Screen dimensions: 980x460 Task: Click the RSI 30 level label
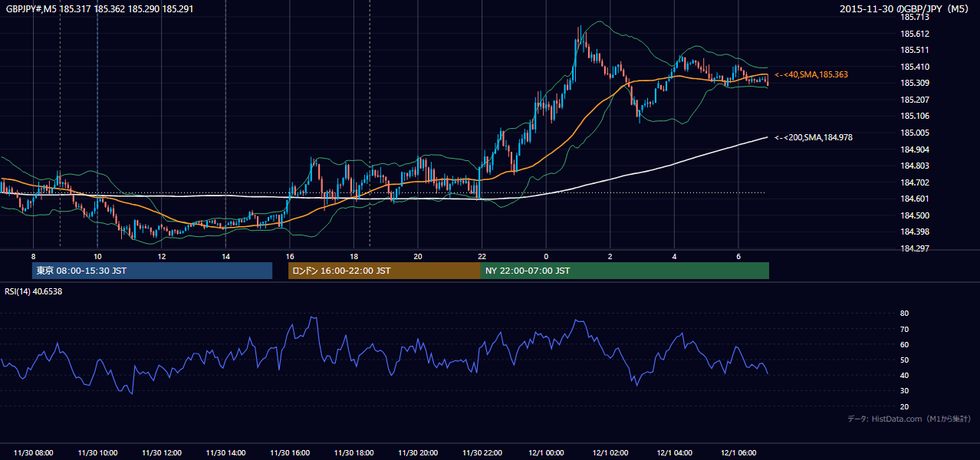904,390
